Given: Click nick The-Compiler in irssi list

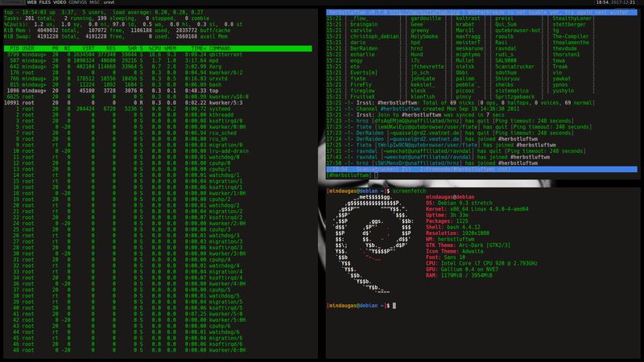Looking at the screenshot, I should coord(571,36).
